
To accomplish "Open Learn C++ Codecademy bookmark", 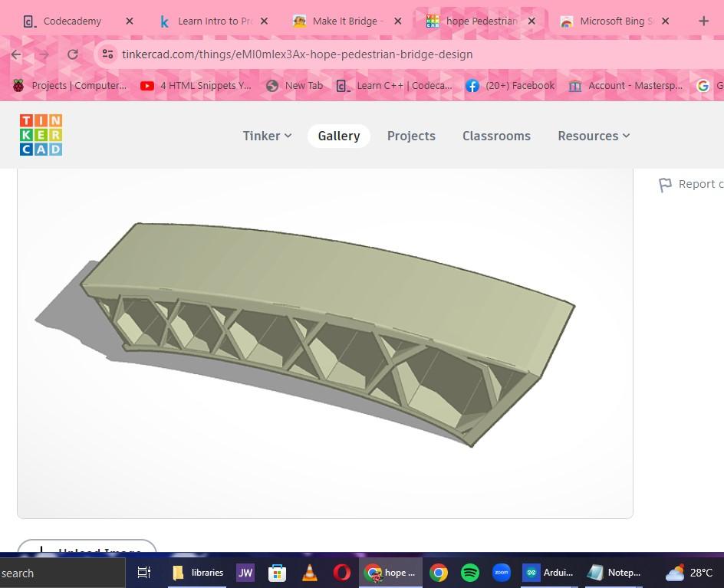I will pyautogui.click(x=395, y=85).
